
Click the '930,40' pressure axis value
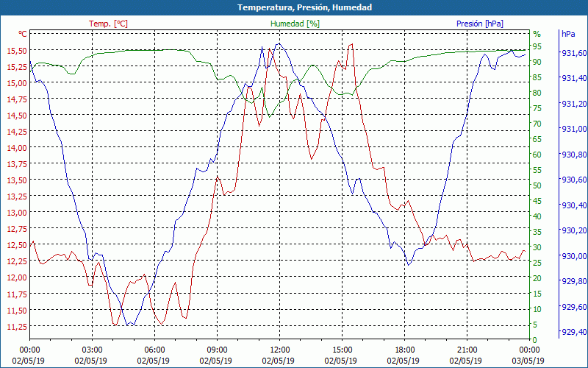pos(574,205)
